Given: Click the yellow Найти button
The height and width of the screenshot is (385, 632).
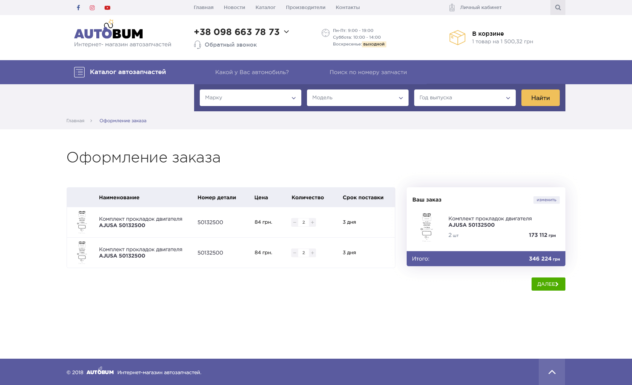Looking at the screenshot, I should 540,98.
